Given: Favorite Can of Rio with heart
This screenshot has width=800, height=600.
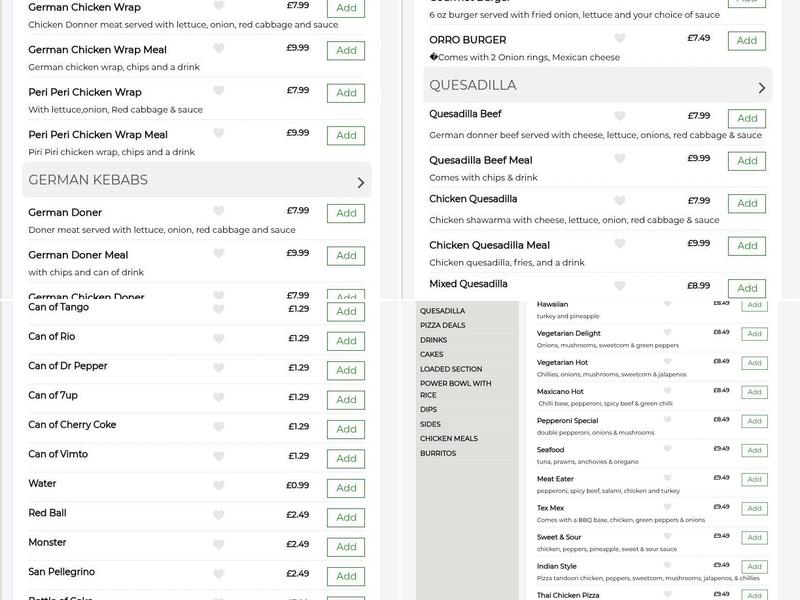Looking at the screenshot, I should pyautogui.click(x=219, y=338).
